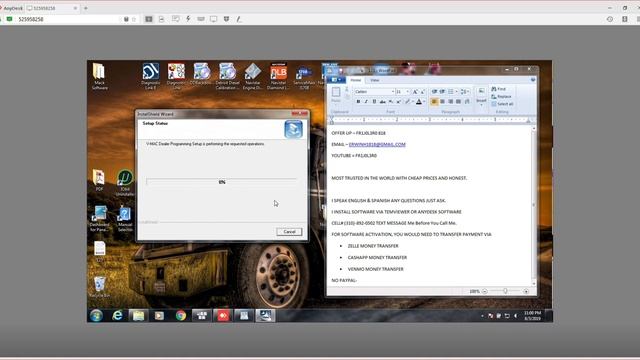Select Align text right
Screen dimensions: 640x360
450,101
